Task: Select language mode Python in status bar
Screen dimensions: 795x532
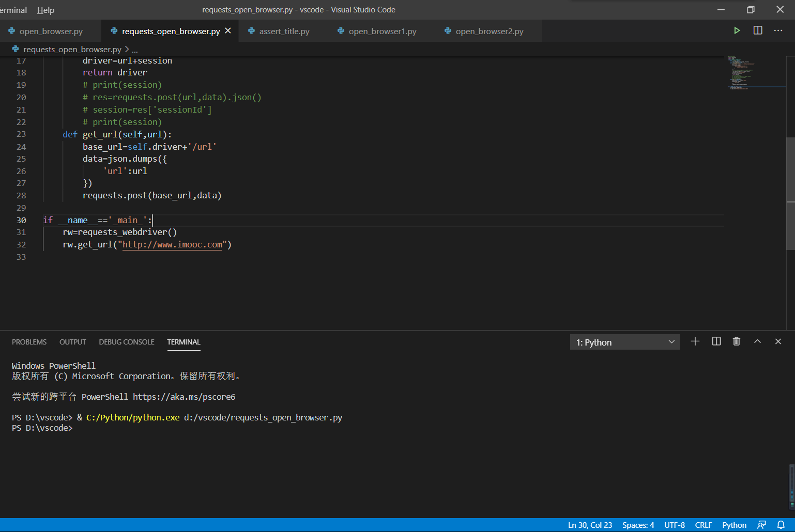Action: pyautogui.click(x=734, y=525)
